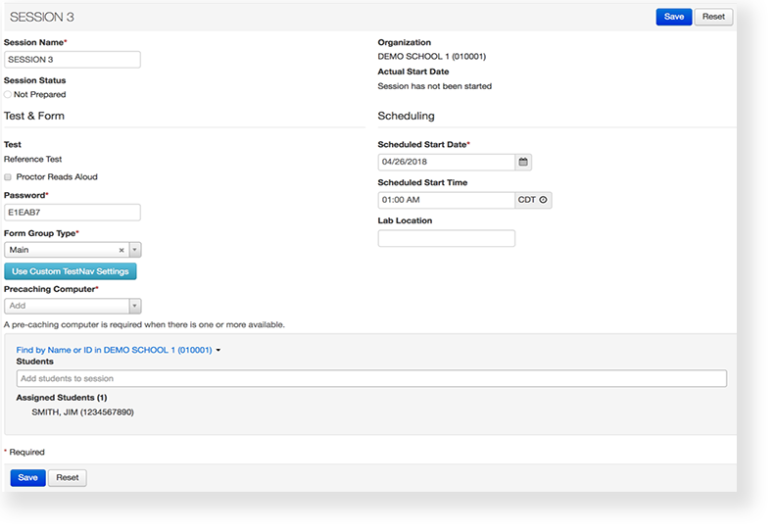The height and width of the screenshot is (532, 777).
Task: Select the Not Prepared status radio button
Action: coord(8,95)
